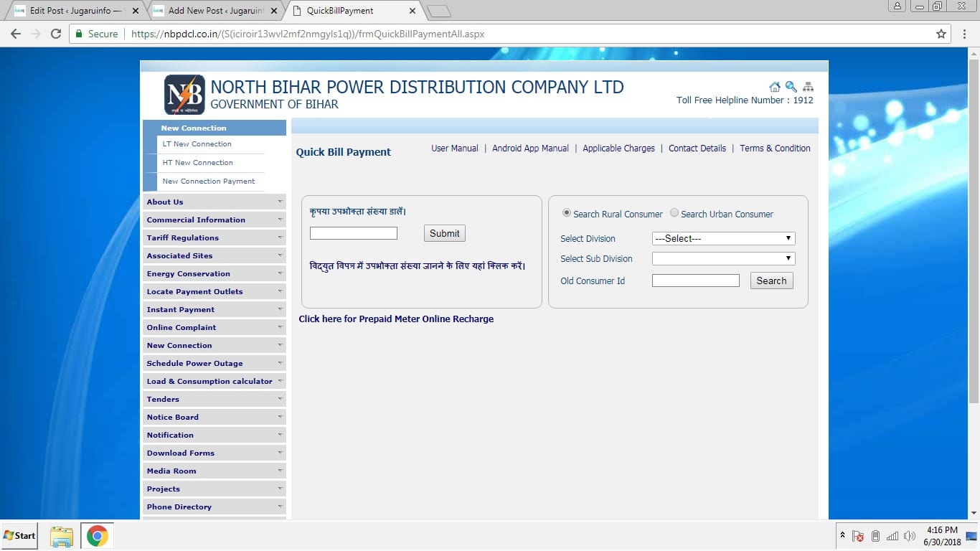980x551 pixels.
Task: Open Chrome user profile icon
Action: (x=897, y=6)
